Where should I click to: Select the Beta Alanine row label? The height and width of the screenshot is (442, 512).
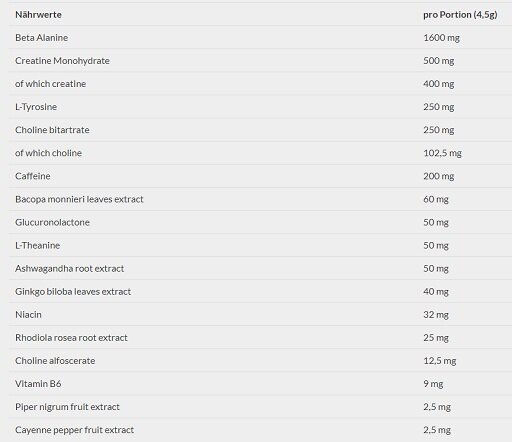41,38
